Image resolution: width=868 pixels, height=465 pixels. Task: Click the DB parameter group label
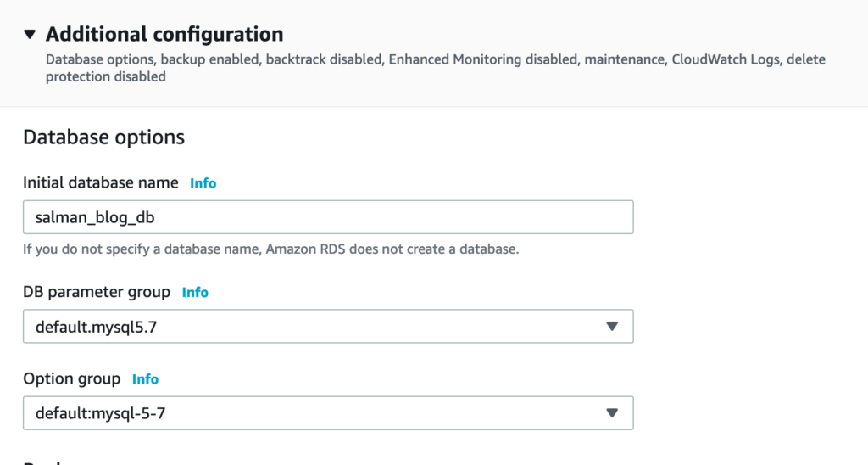[97, 292]
